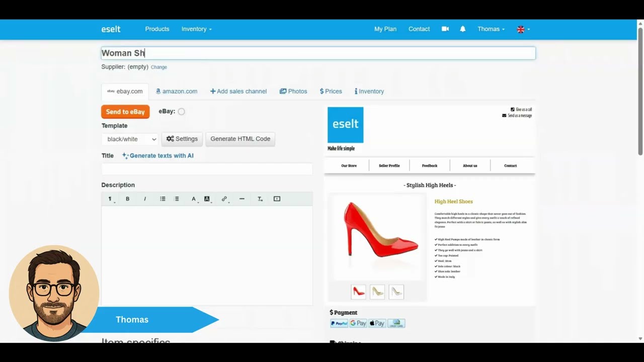
Task: Open the Photos tab
Action: coord(293,92)
